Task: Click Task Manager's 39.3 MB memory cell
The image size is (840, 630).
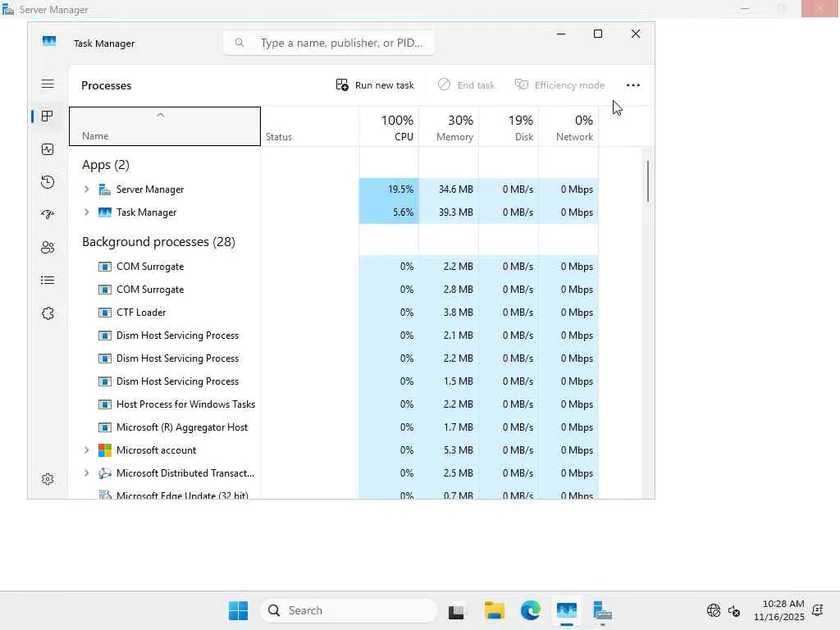Action: coord(449,212)
